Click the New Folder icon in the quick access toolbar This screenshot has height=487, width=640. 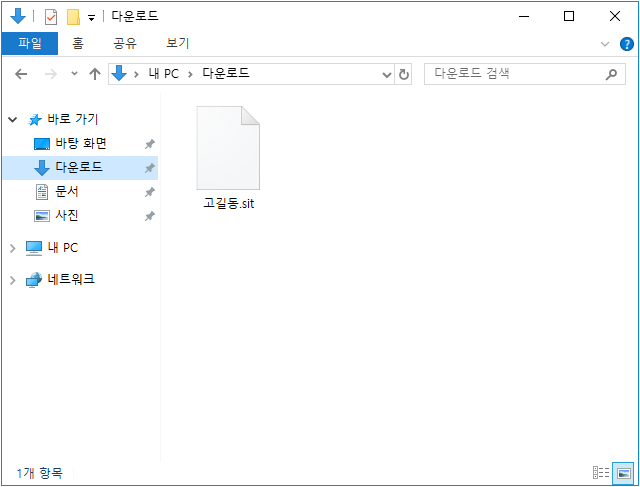click(x=73, y=17)
